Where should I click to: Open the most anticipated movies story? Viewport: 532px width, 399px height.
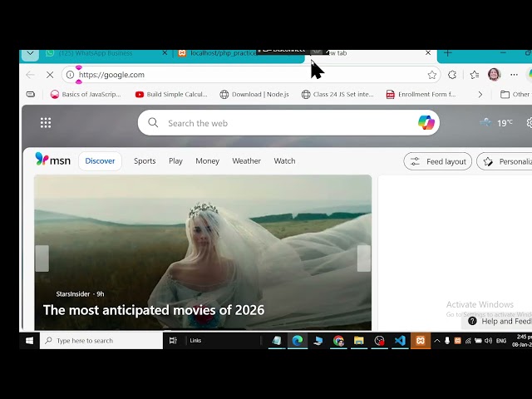coord(154,310)
